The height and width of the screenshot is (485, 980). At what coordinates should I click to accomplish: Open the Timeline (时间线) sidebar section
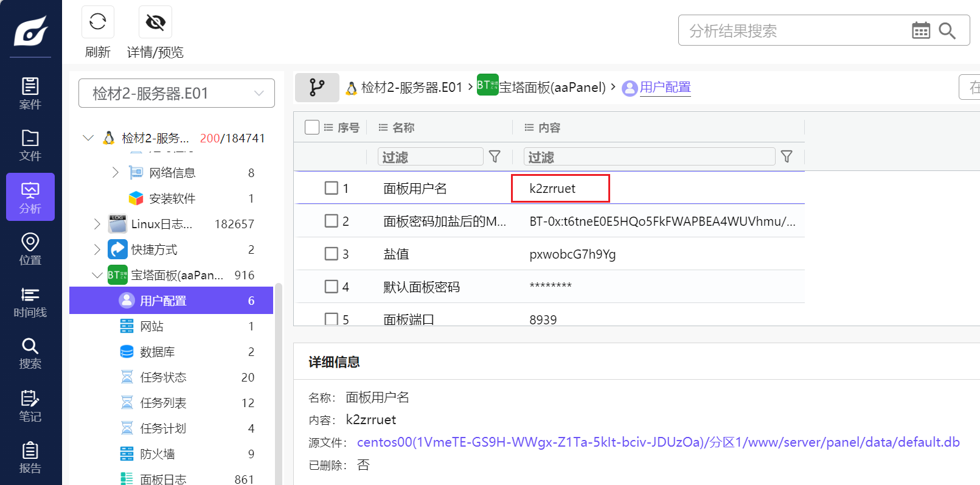30,302
